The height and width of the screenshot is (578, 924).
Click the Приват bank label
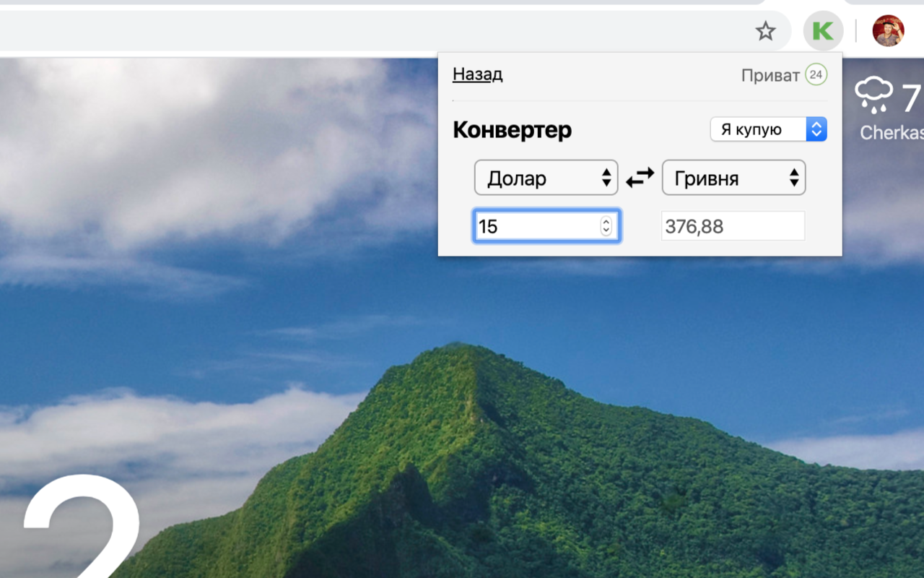[x=770, y=75]
